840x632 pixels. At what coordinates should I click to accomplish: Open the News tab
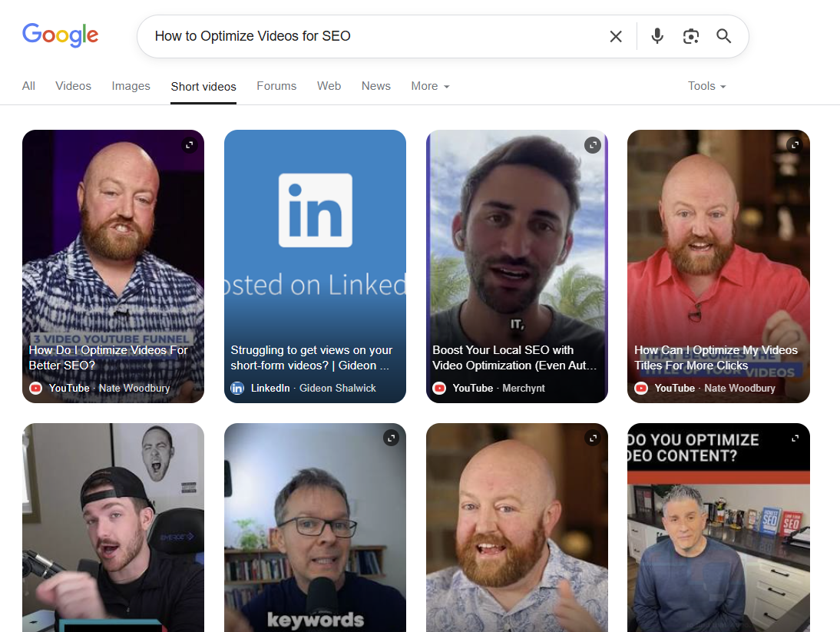pyautogui.click(x=376, y=86)
